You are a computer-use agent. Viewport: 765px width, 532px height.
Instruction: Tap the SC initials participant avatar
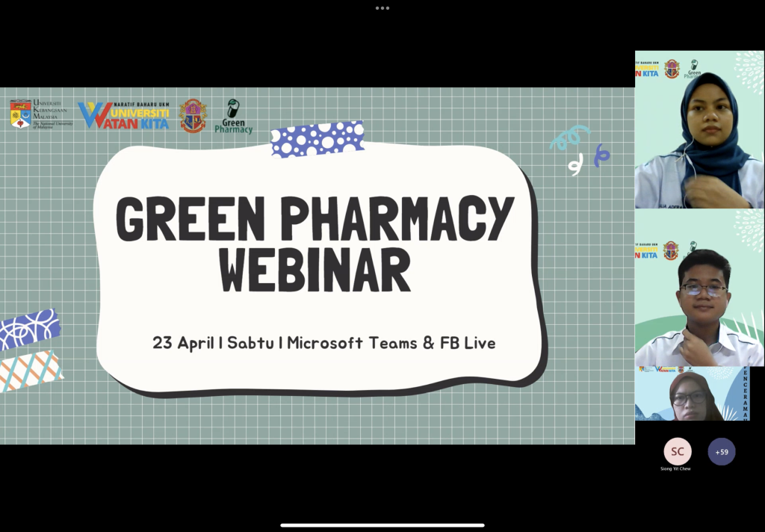tap(678, 451)
